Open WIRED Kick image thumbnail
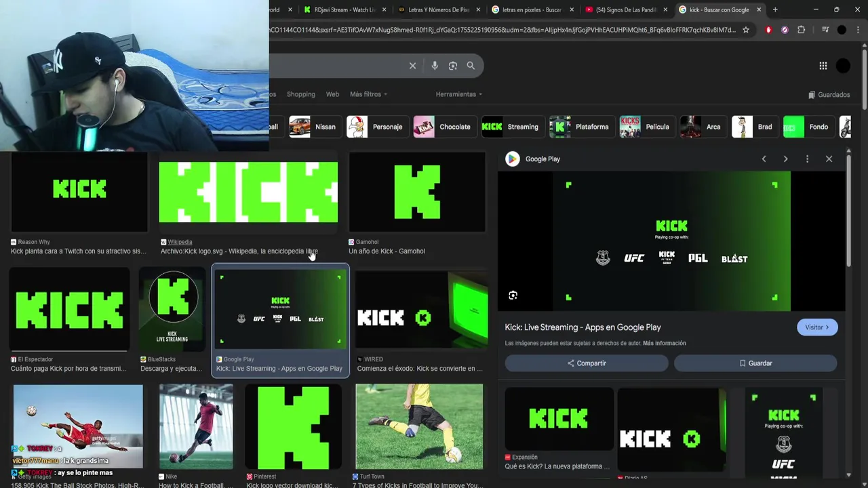Screen dimensions: 868x488 [x=421, y=310]
